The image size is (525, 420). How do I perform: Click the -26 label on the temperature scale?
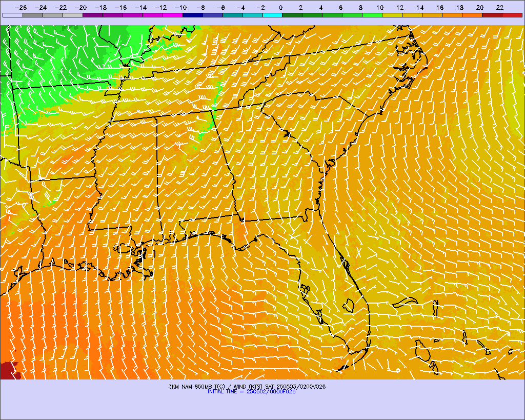point(21,8)
